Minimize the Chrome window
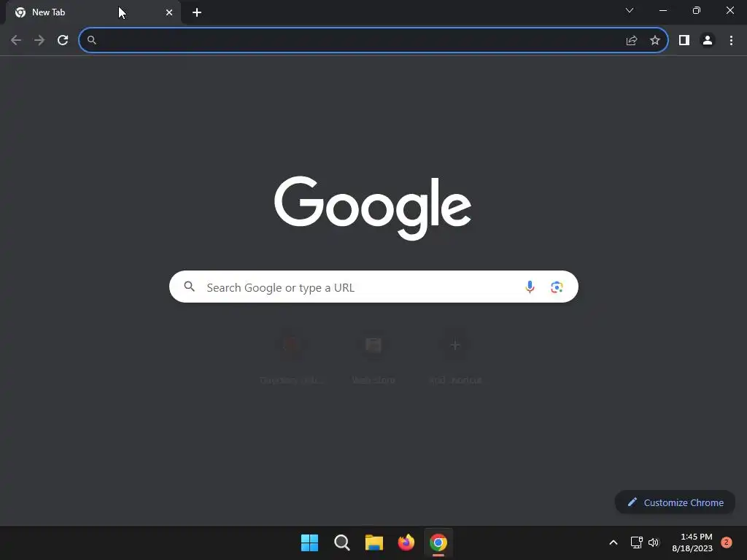 pyautogui.click(x=663, y=10)
